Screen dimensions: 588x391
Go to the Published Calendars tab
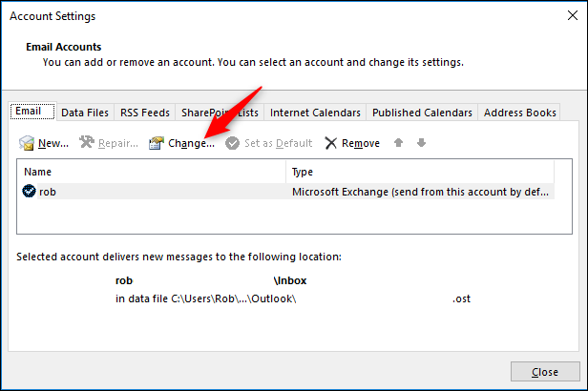pos(422,113)
